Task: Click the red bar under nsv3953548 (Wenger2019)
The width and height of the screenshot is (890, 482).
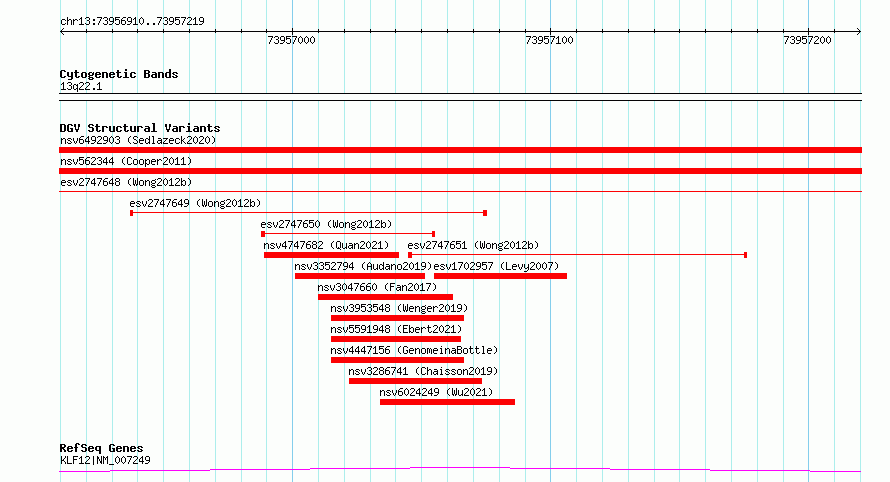Action: [x=397, y=318]
